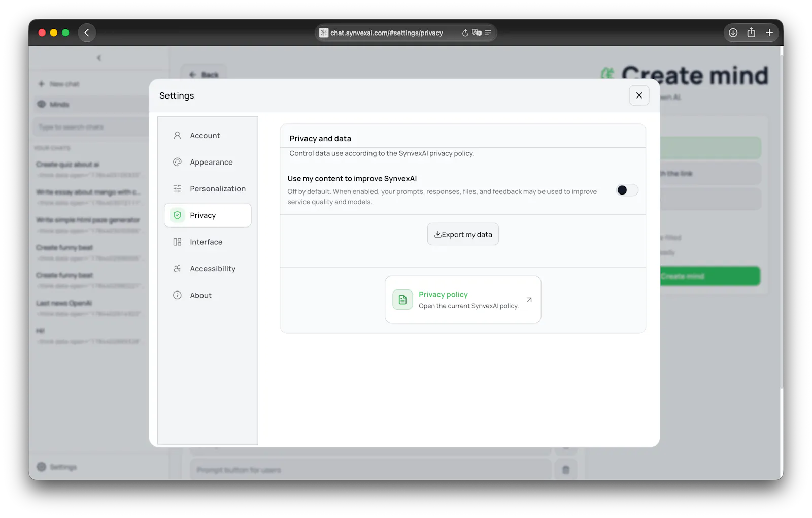Viewport: 812px width, 518px height.
Task: Show browser downloads
Action: 733,33
